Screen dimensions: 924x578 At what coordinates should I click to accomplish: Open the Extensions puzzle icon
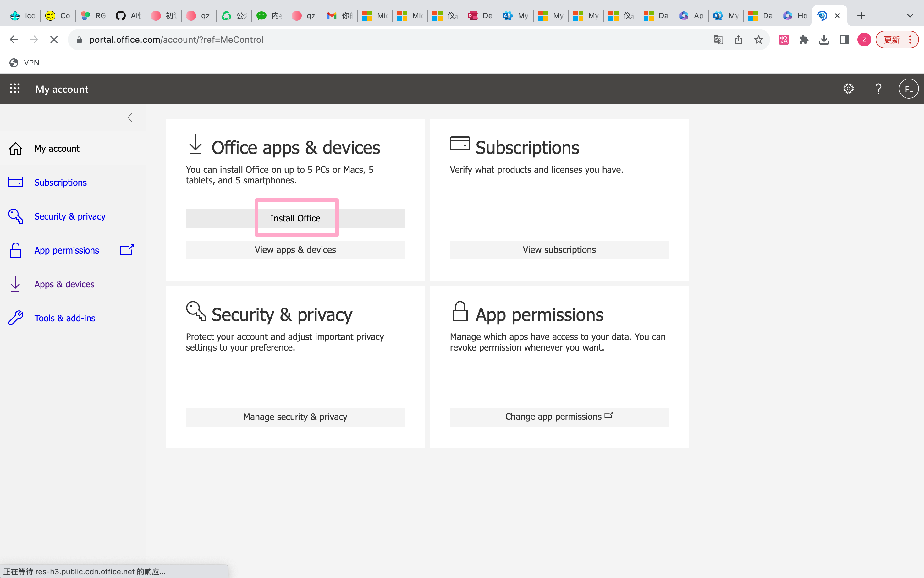(x=804, y=39)
